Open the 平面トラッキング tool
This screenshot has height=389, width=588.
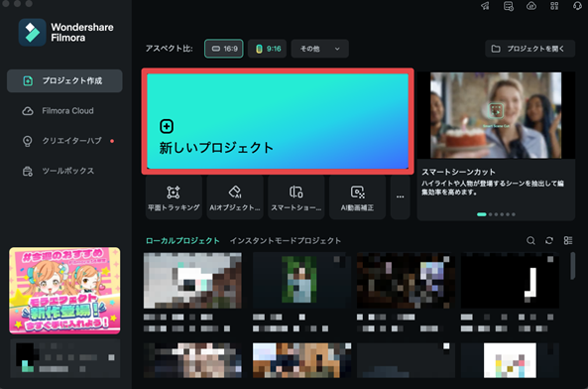pos(174,197)
